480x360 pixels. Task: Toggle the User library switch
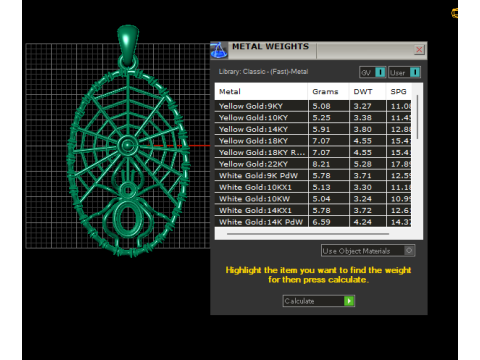click(x=404, y=72)
